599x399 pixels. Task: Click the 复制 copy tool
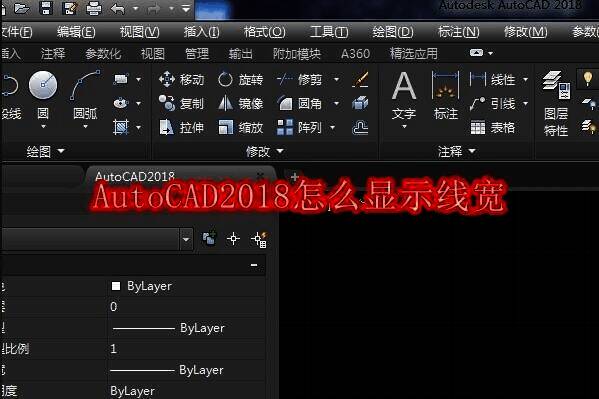[182, 103]
